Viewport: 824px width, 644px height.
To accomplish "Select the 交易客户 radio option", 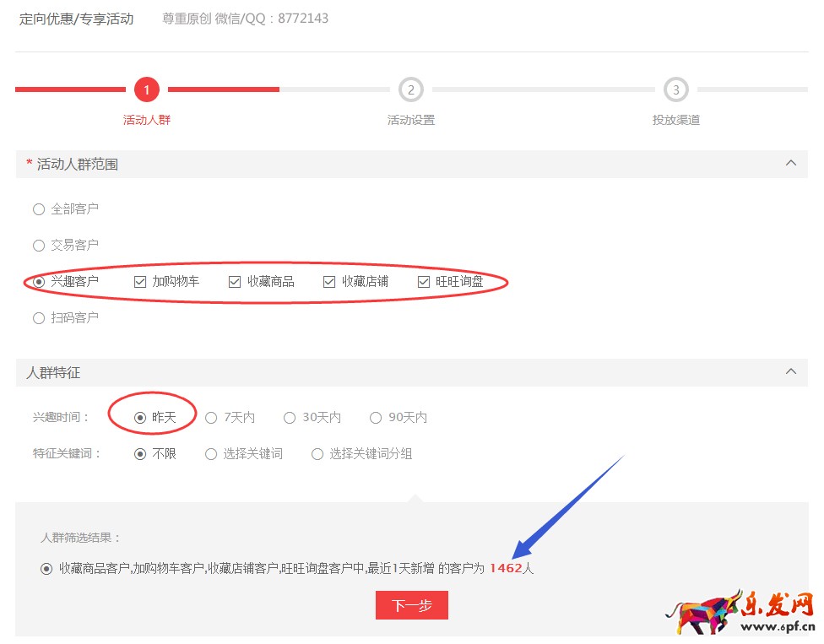I will 39,246.
